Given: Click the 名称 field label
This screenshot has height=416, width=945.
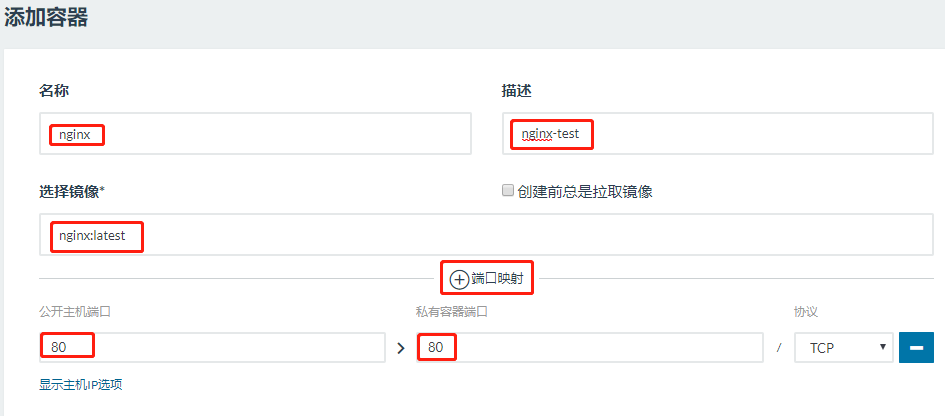Looking at the screenshot, I should tap(54, 90).
